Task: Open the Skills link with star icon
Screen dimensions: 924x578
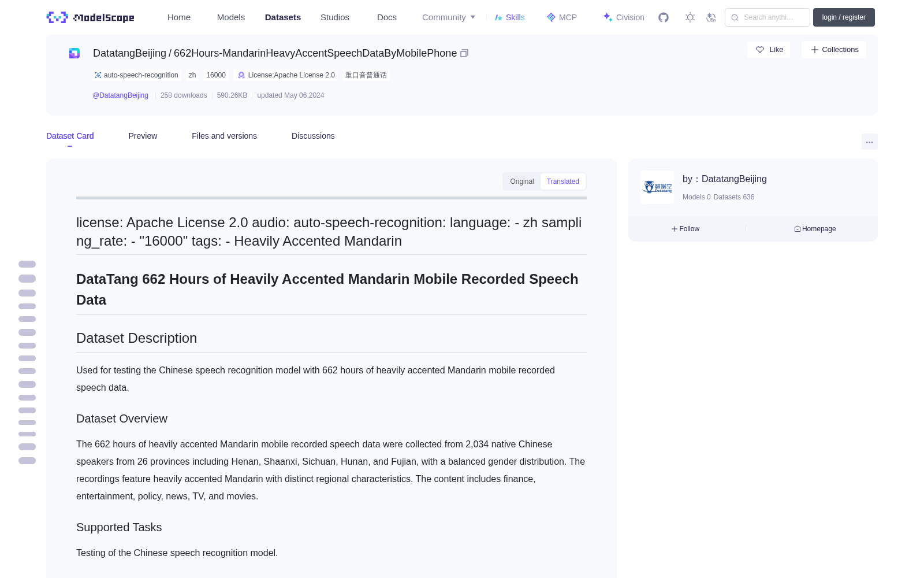Action: click(510, 17)
